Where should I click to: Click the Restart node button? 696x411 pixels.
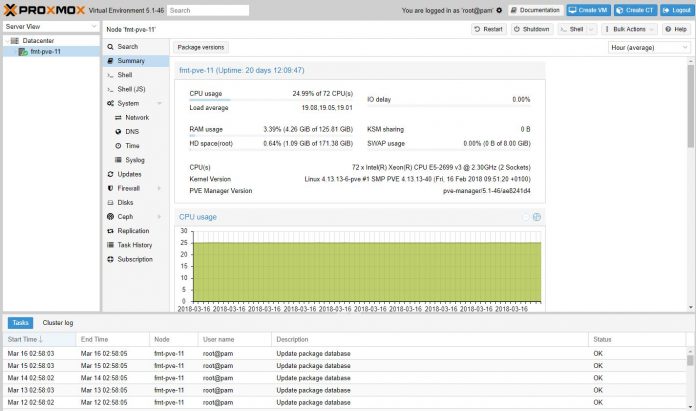pos(488,29)
